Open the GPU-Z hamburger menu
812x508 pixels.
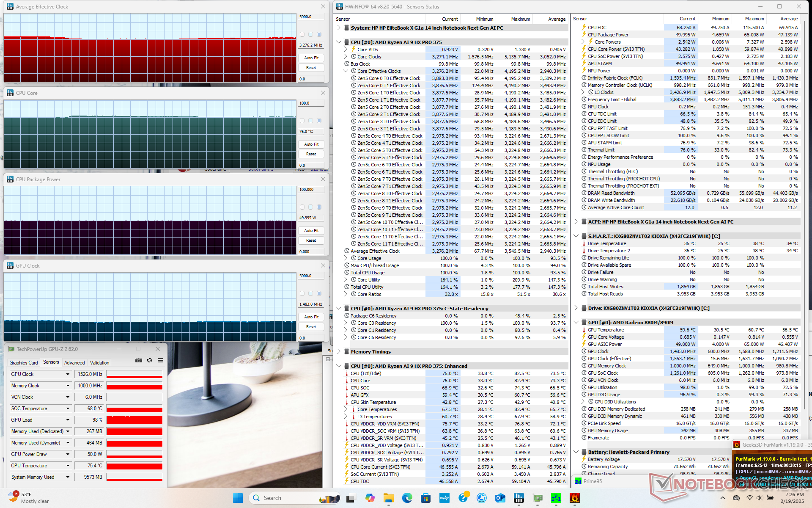point(160,360)
